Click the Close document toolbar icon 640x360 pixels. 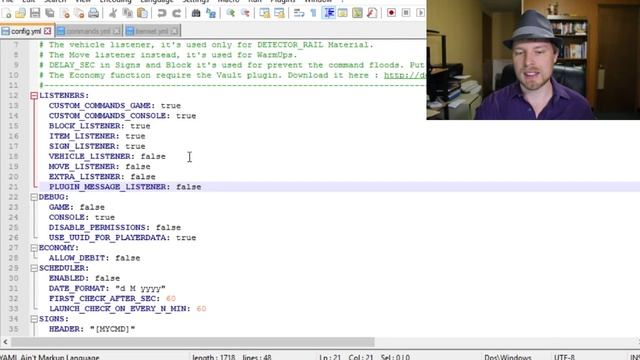pyautogui.click(x=65, y=13)
